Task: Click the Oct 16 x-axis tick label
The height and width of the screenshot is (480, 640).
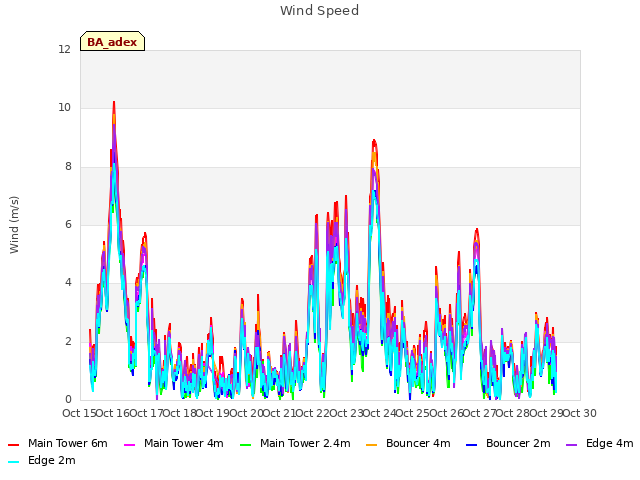Action: click(113, 413)
